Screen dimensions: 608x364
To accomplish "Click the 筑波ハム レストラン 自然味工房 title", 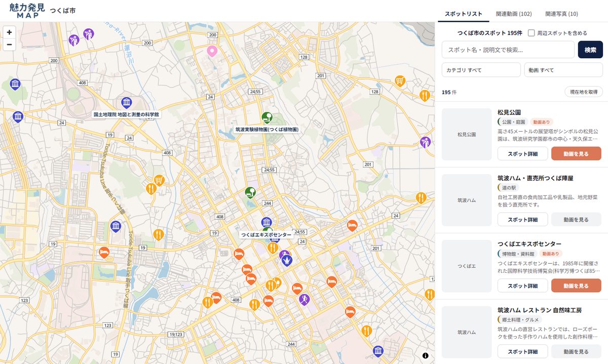I will (x=540, y=310).
